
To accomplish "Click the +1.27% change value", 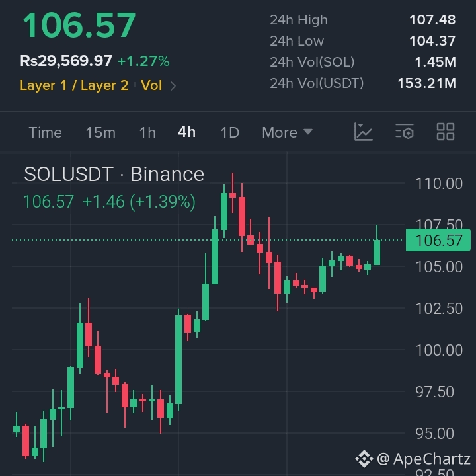I will 143,61.
